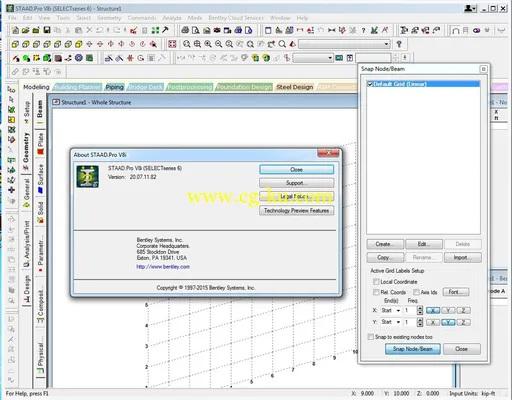Toggle the Default Grid (Linear) checkbox
This screenshot has height=400, width=512.
[x=370, y=84]
